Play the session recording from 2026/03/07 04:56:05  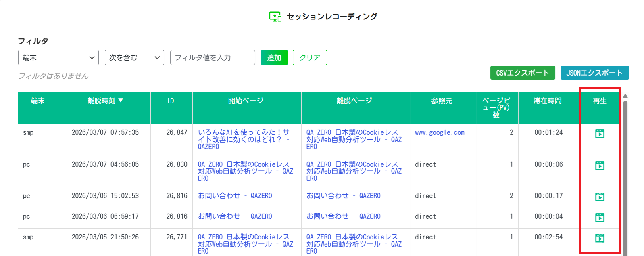(600, 166)
